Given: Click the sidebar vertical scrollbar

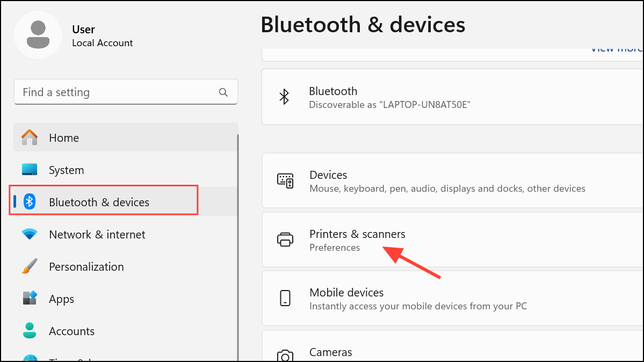Looking at the screenshot, I should click(238, 247).
